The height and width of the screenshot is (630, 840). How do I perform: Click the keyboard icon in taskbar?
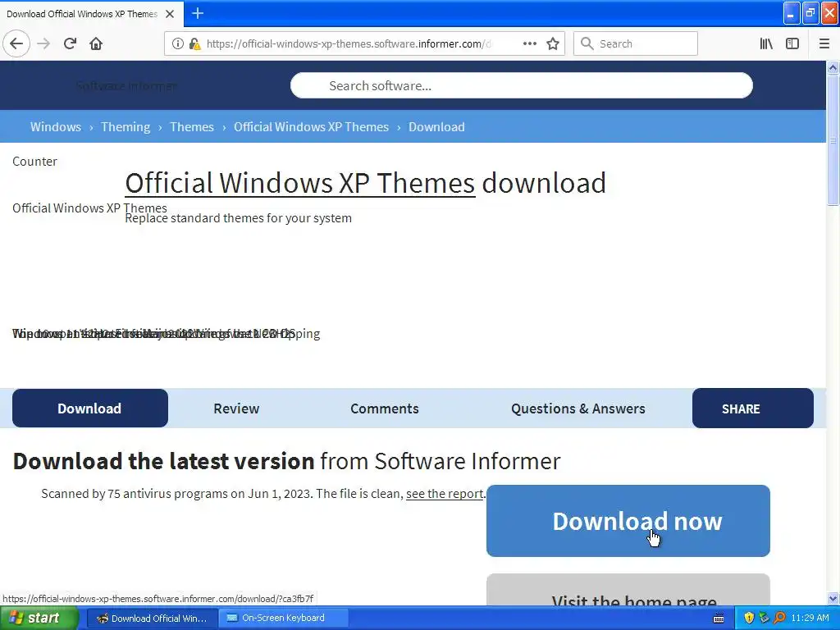(719, 619)
